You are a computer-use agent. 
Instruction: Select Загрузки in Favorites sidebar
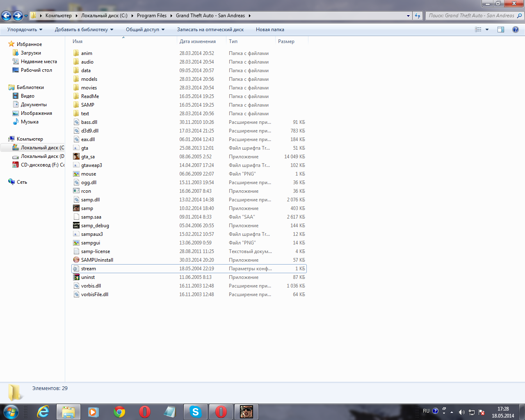[31, 53]
